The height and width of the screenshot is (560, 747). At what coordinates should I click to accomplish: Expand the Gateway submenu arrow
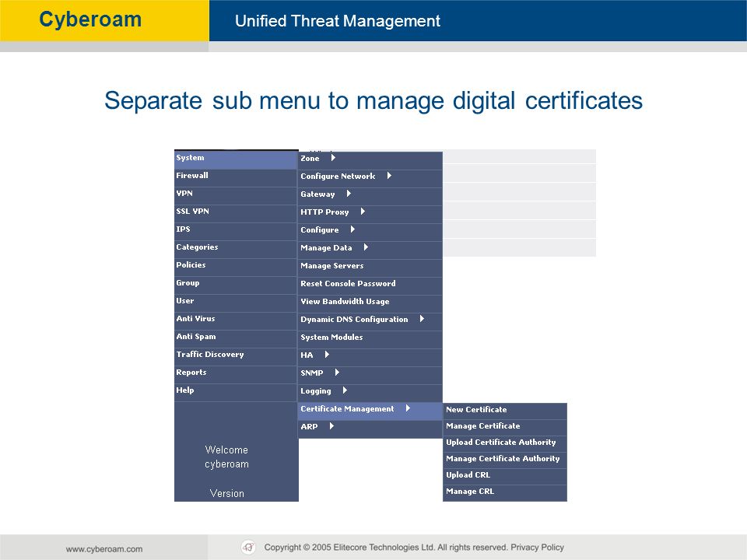coord(349,194)
